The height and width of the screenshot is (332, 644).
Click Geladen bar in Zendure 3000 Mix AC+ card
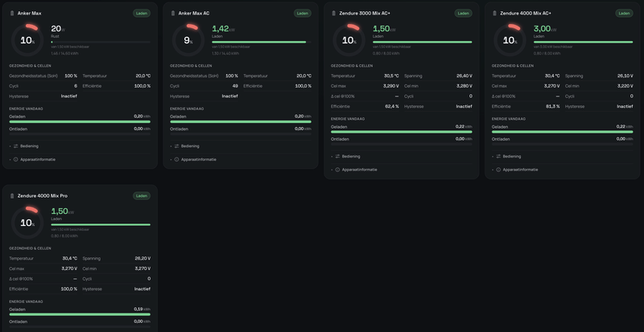coord(401,132)
